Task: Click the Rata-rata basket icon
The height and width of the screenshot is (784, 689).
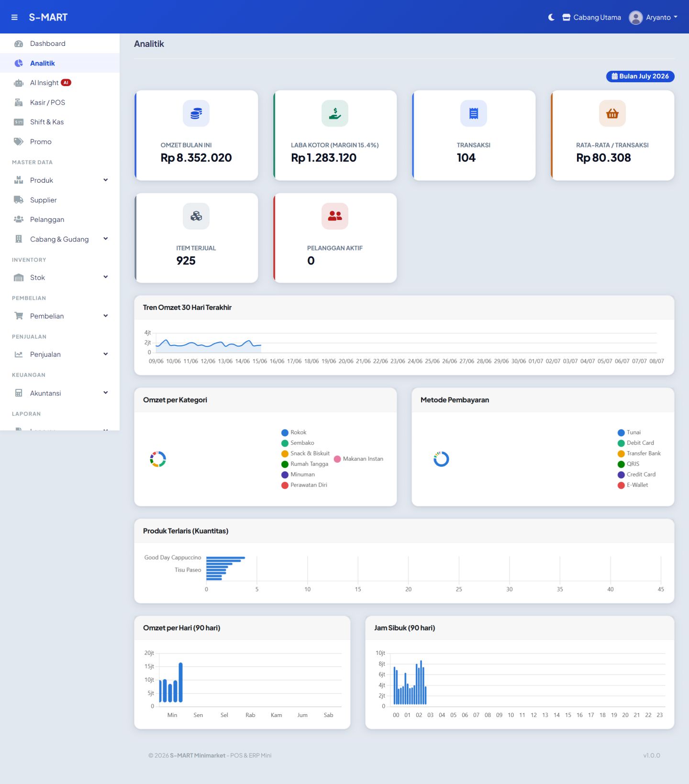Action: coord(612,113)
